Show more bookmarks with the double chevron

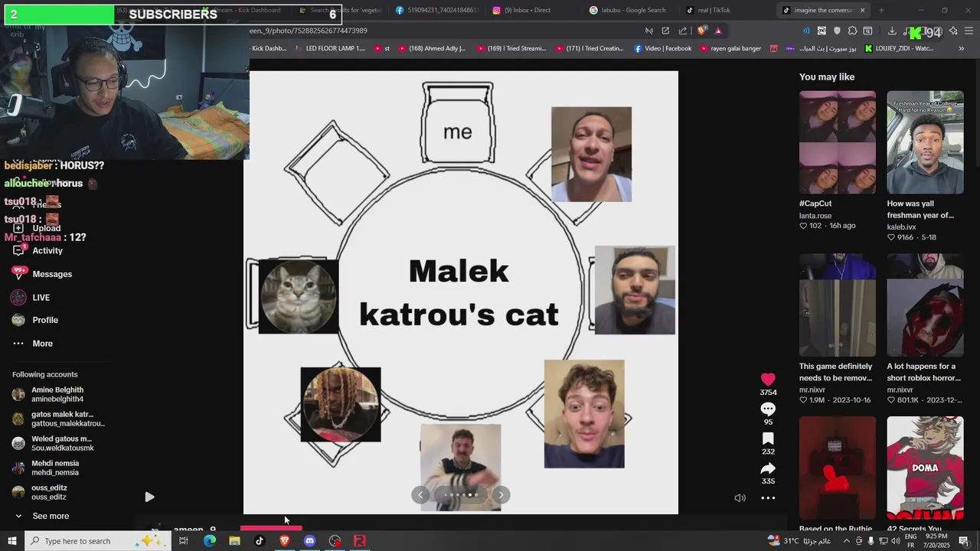point(962,48)
